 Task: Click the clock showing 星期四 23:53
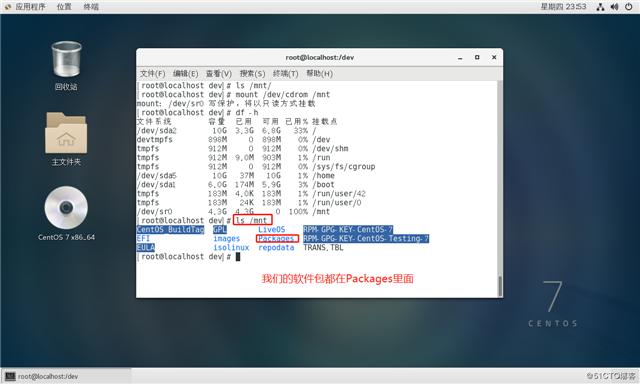click(x=563, y=7)
